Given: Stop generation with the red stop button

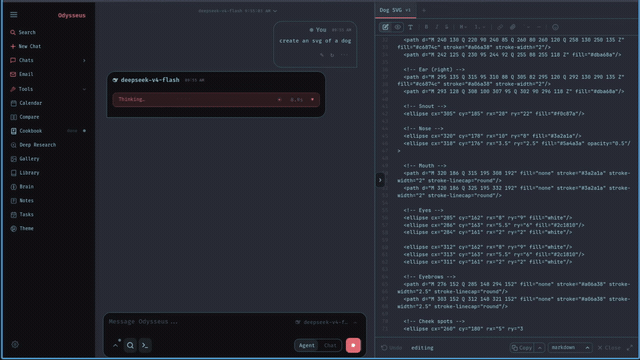Looking at the screenshot, I should [x=353, y=345].
